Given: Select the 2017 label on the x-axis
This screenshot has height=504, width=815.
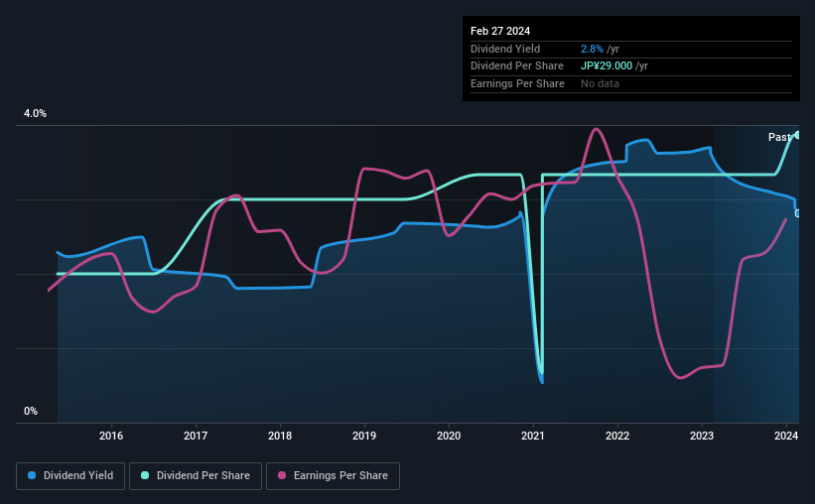Looking at the screenshot, I should [x=196, y=436].
